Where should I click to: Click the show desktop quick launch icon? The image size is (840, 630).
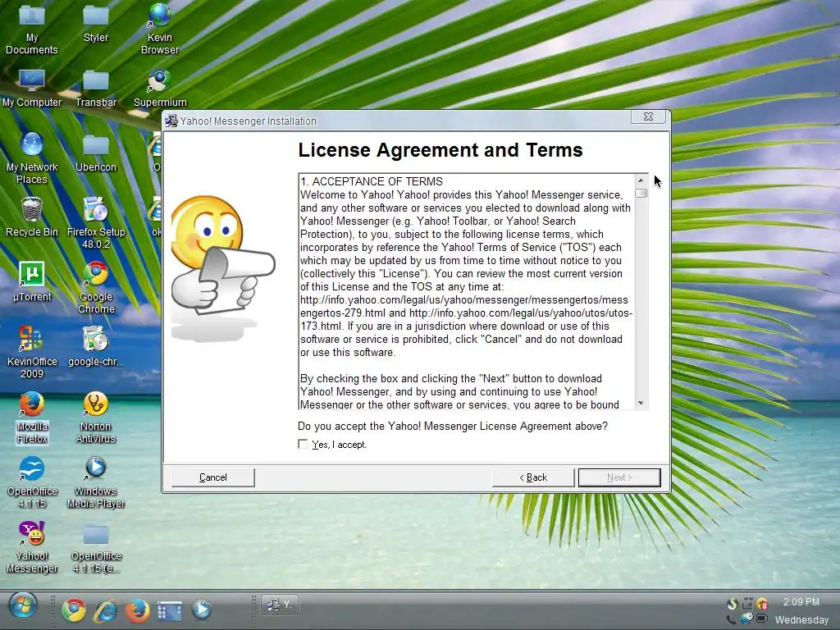click(x=169, y=610)
